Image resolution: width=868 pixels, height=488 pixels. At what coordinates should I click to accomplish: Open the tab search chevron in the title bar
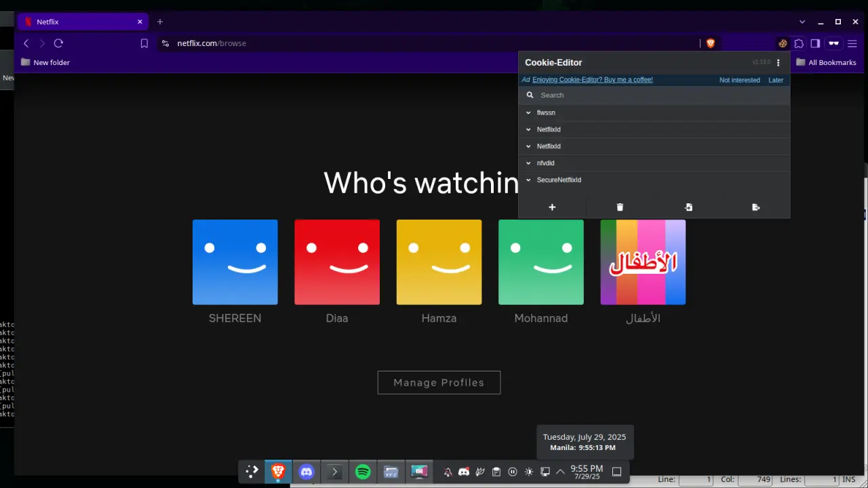click(x=802, y=22)
